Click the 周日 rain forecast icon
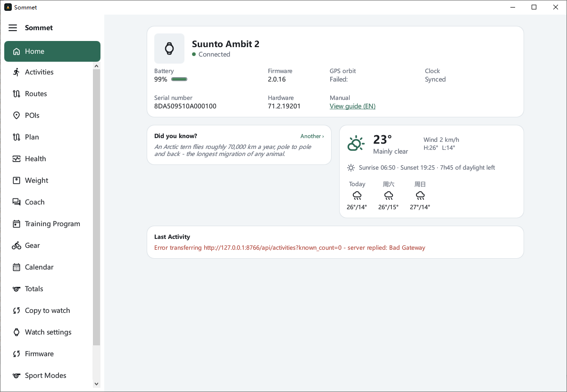The width and height of the screenshot is (567, 392). coord(420,196)
